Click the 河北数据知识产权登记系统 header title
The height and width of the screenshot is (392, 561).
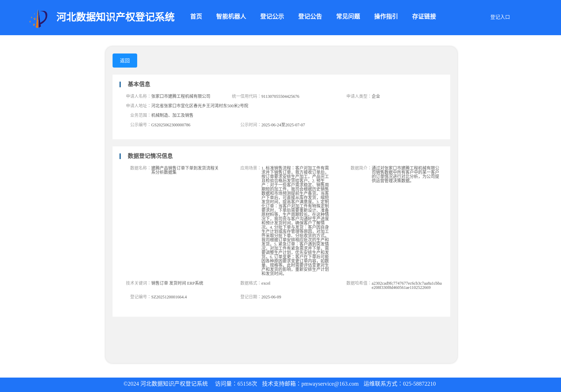click(115, 17)
